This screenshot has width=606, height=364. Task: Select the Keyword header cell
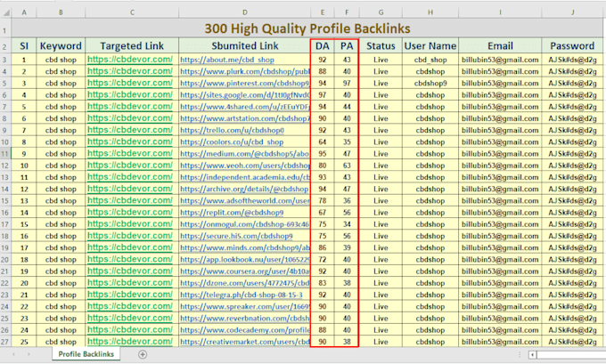click(61, 46)
